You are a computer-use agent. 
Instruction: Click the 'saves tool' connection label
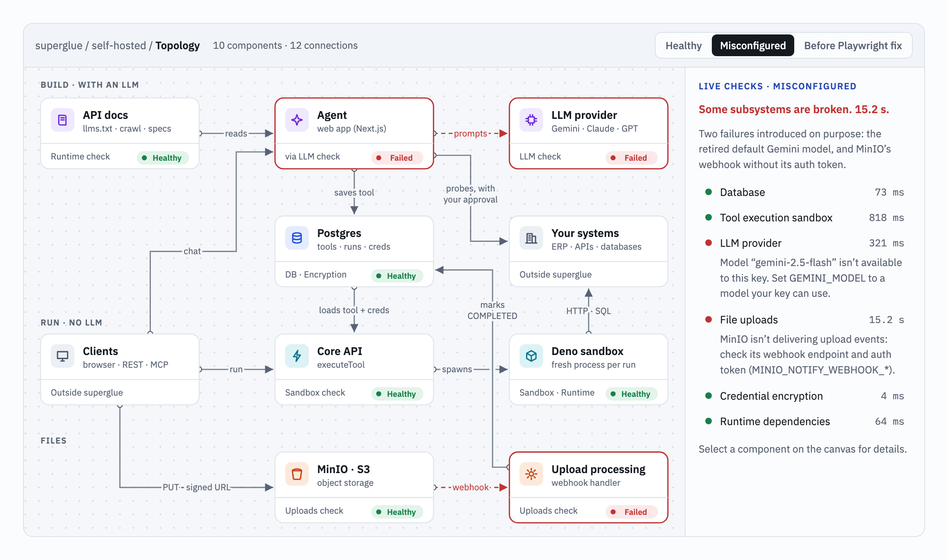point(354,193)
